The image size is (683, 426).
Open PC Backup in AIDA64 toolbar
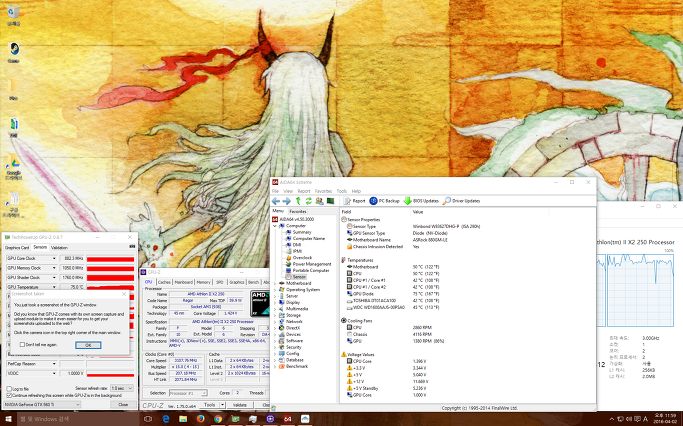coord(385,201)
